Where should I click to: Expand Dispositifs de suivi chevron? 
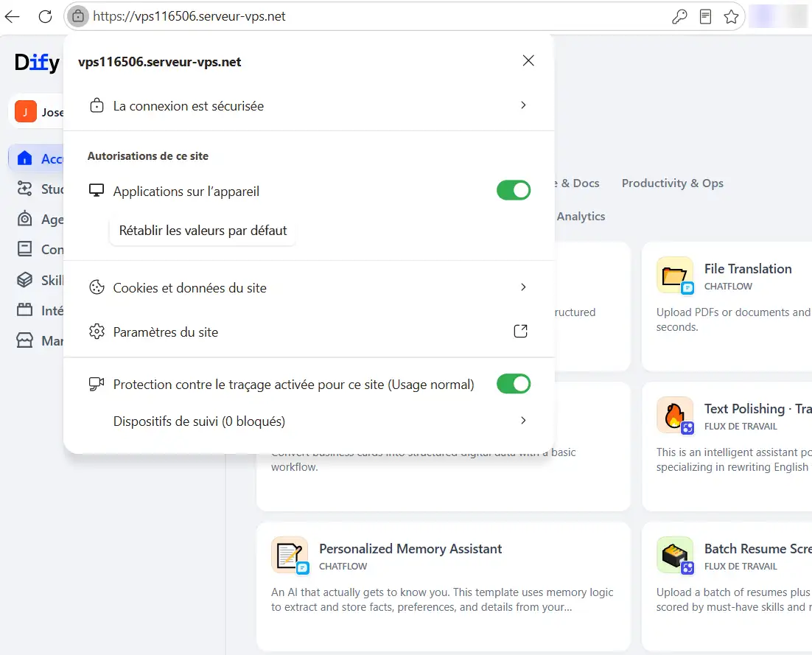point(523,421)
